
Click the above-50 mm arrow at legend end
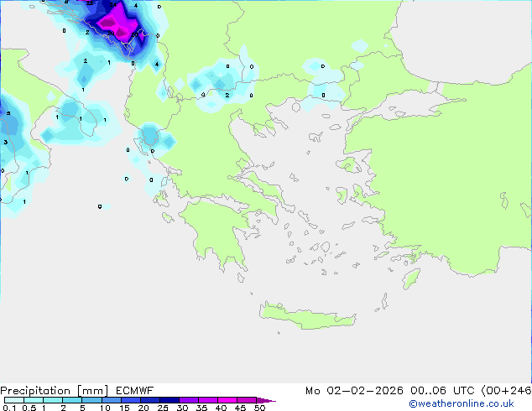266,400
